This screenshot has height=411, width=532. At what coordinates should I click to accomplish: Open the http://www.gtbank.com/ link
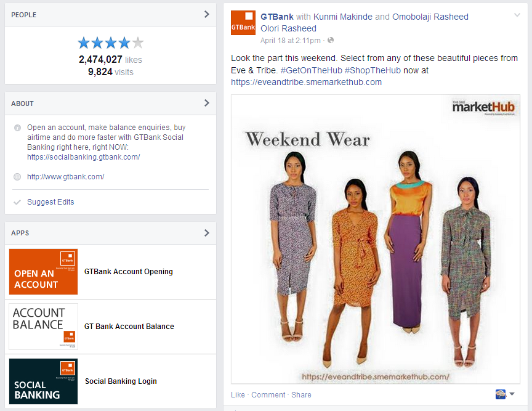point(65,177)
